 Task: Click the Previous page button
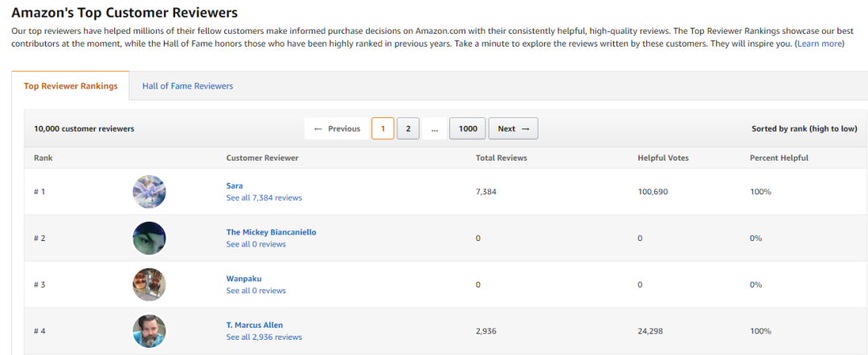coord(337,129)
